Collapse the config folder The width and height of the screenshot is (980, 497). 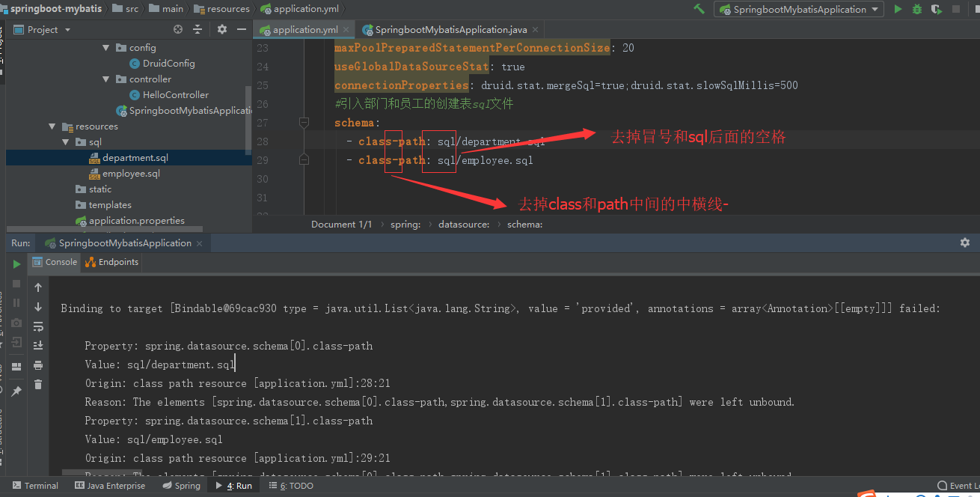[106, 47]
